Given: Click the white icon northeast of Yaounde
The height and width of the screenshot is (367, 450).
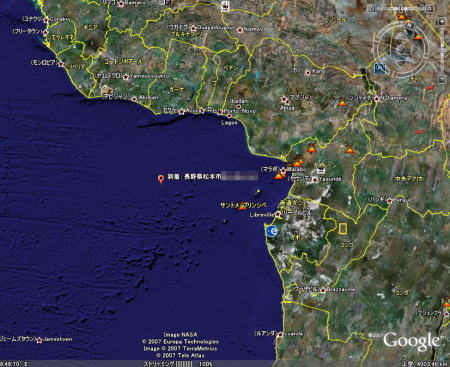Looking at the screenshot, I should (x=320, y=171).
